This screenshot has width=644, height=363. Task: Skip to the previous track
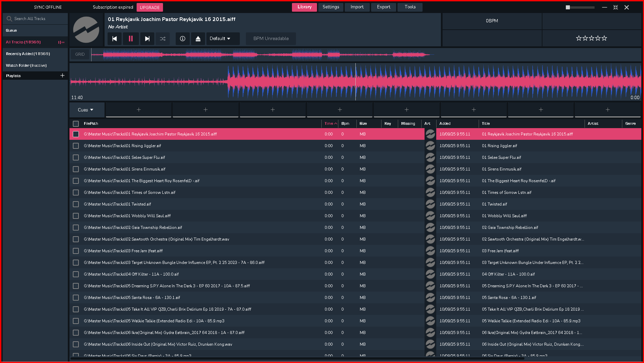(115, 39)
